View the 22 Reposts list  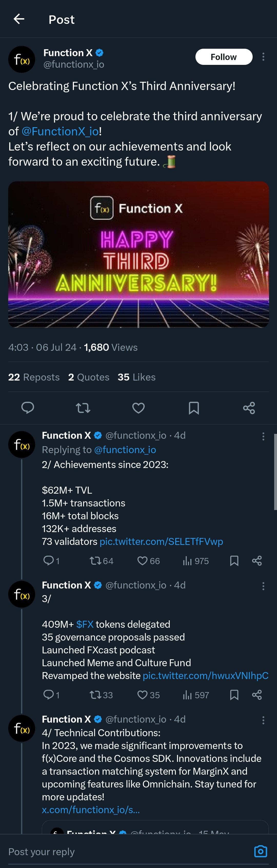click(x=34, y=377)
